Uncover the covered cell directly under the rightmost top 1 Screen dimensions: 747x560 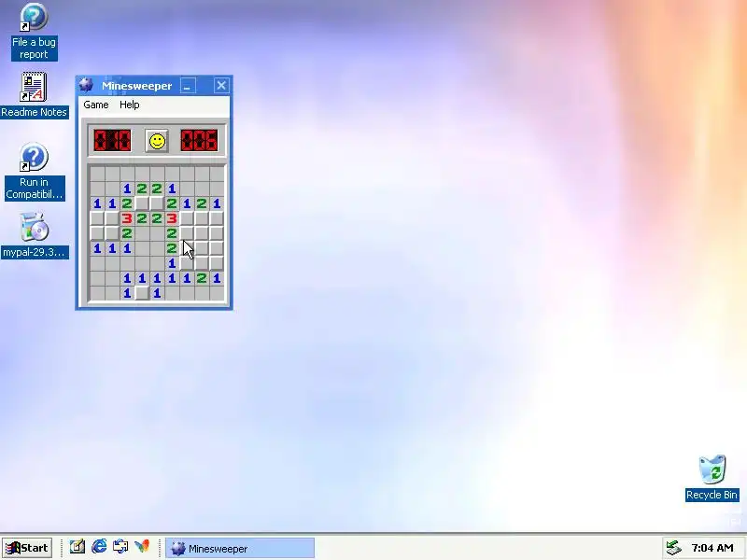click(x=217, y=218)
